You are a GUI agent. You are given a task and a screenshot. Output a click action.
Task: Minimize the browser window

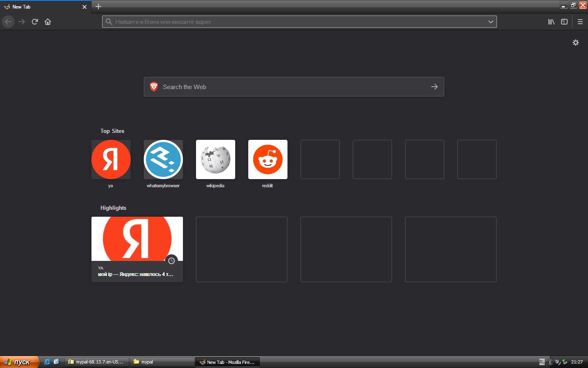point(563,5)
